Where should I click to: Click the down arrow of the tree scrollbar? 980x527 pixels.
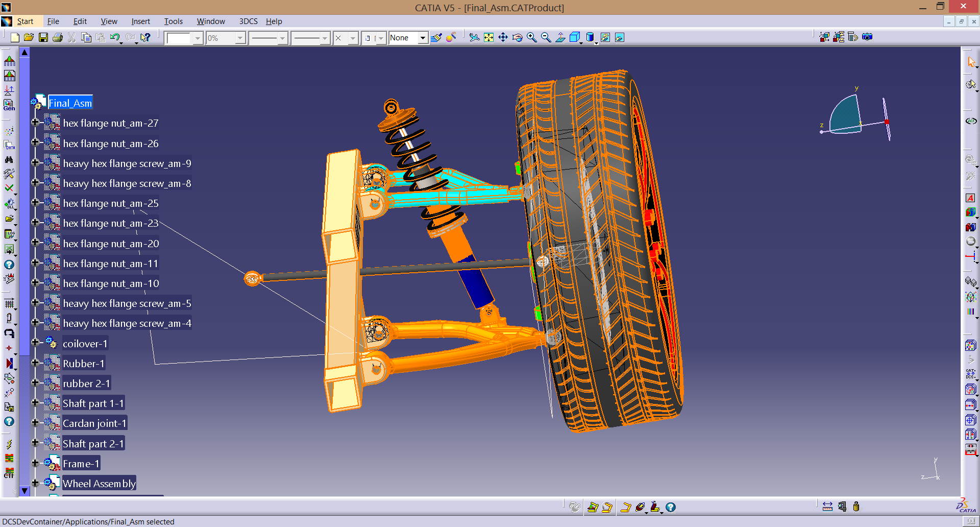point(24,491)
